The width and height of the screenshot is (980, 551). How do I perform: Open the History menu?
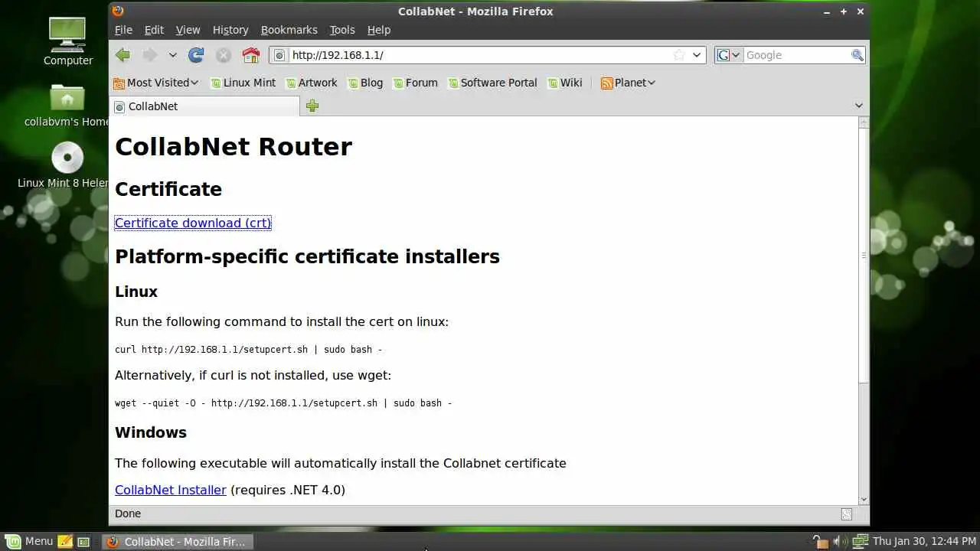click(x=230, y=30)
